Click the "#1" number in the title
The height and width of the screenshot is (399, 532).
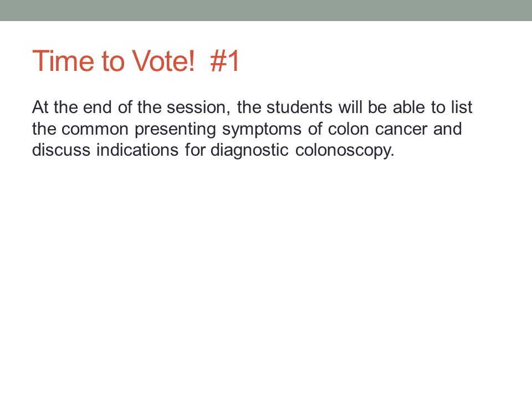pyautogui.click(x=225, y=62)
